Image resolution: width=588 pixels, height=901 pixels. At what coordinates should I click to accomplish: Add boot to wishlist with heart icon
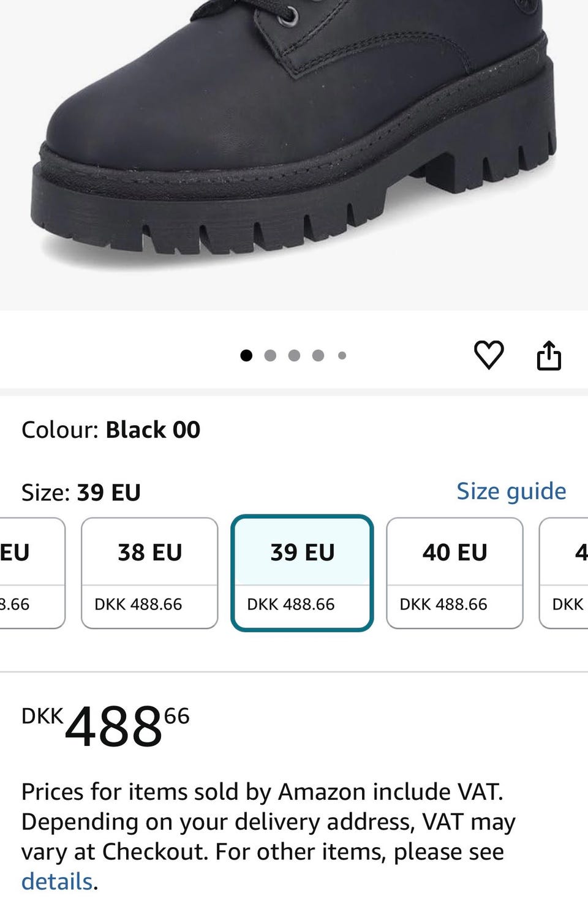(489, 355)
